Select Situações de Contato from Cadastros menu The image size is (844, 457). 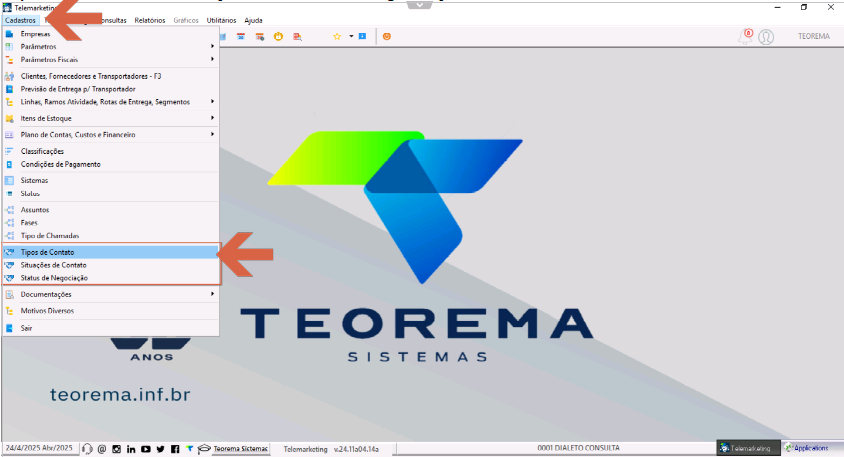coord(111,265)
